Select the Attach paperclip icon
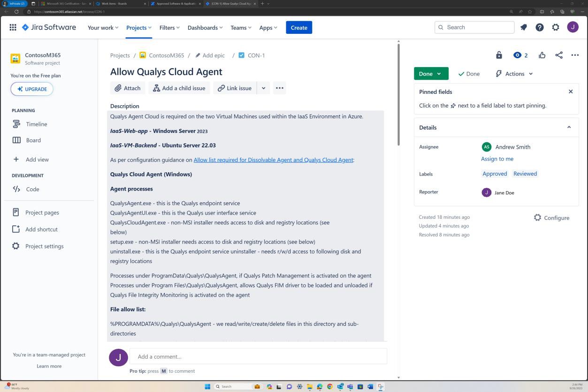Viewport: 588px width, 392px height. pos(119,88)
